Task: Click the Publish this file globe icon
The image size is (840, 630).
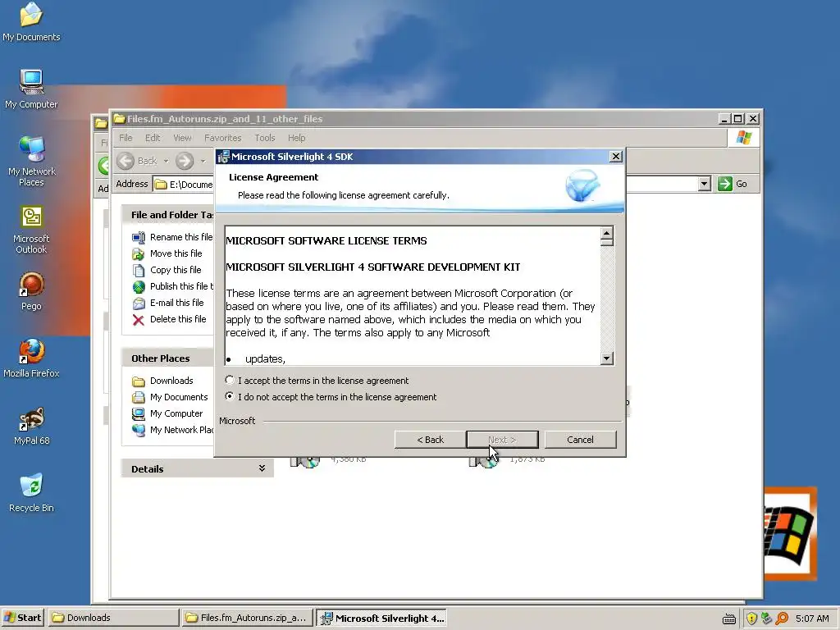Action: coord(138,286)
